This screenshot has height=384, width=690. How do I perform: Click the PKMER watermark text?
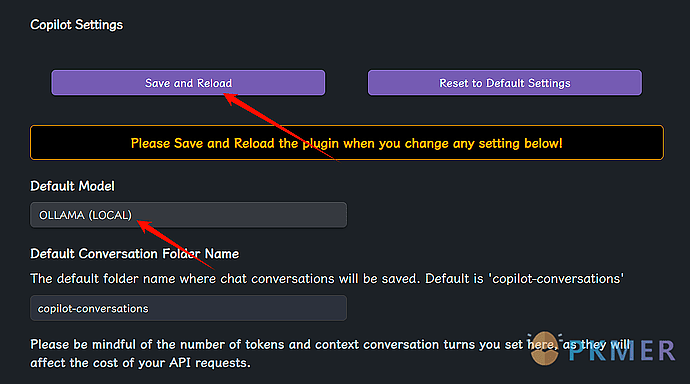click(x=621, y=351)
